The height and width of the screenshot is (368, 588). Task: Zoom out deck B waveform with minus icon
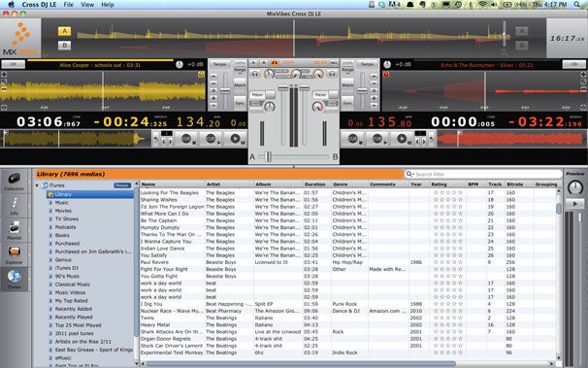[x=583, y=89]
